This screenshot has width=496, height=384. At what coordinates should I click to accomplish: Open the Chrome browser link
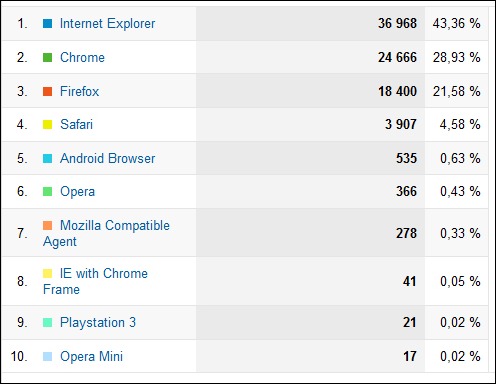pos(82,57)
